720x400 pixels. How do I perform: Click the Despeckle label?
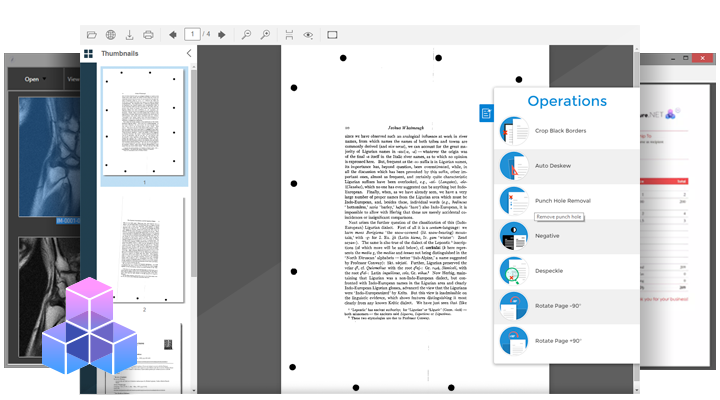point(549,271)
